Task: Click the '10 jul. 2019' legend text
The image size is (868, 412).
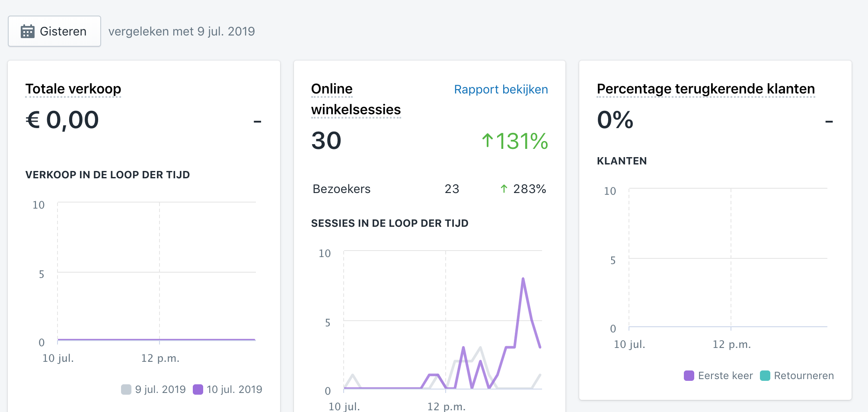Action: pos(234,389)
